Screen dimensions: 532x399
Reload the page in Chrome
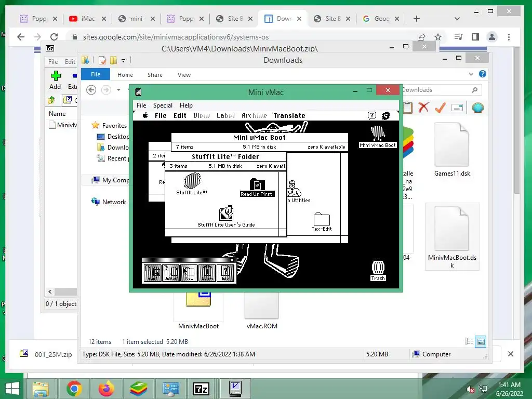[x=54, y=37]
